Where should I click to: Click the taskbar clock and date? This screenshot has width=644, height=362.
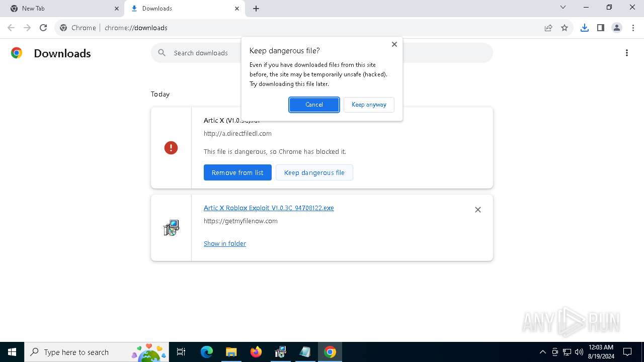tap(601, 352)
